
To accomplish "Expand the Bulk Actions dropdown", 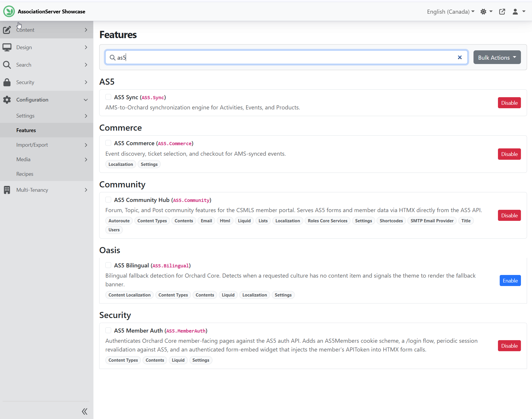I will click(496, 57).
